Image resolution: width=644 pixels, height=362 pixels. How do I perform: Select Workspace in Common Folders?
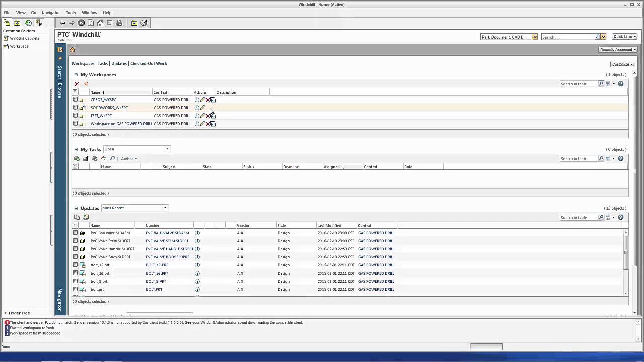tap(19, 46)
